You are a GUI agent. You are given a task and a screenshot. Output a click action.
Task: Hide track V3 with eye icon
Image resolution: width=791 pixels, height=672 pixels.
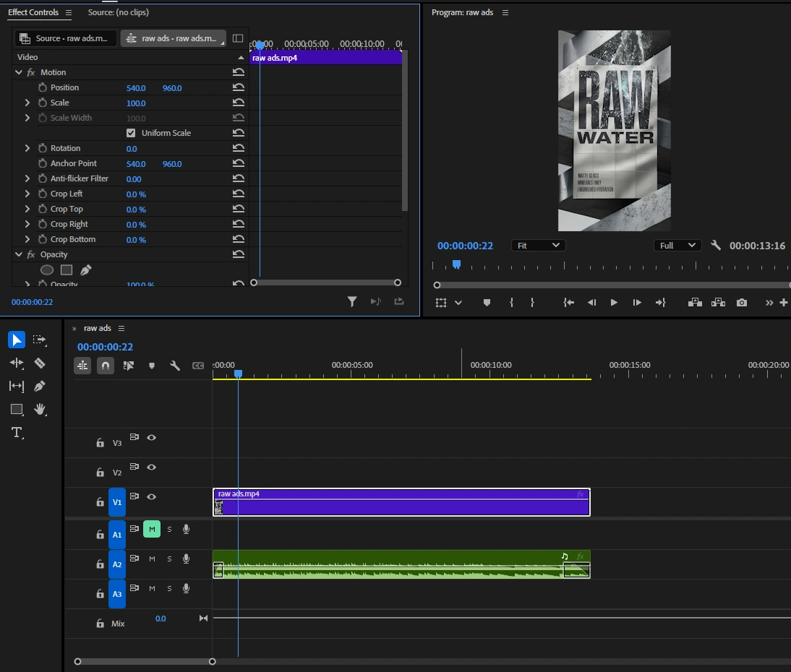coord(151,437)
